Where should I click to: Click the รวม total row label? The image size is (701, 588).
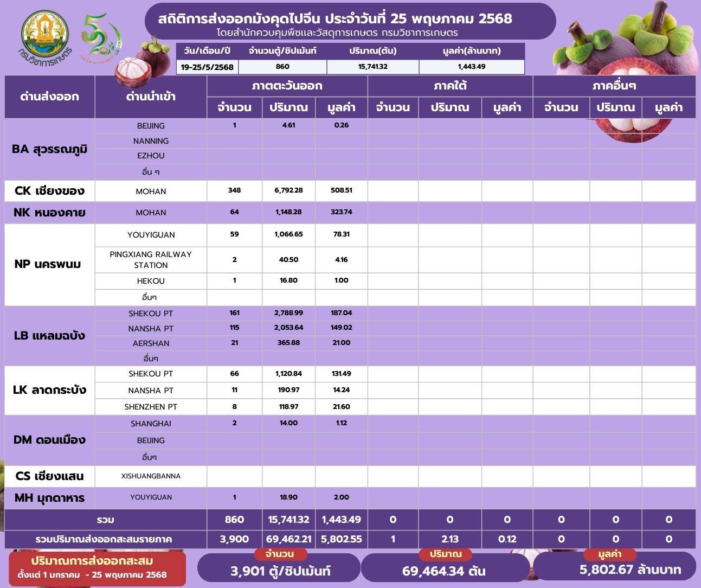click(106, 520)
